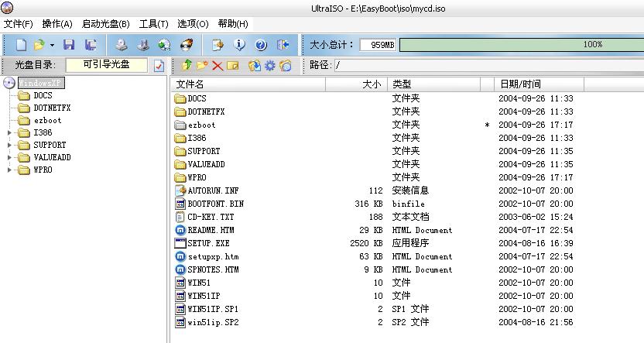
Task: Click the Convert image format icon
Action: pyautogui.click(x=164, y=45)
